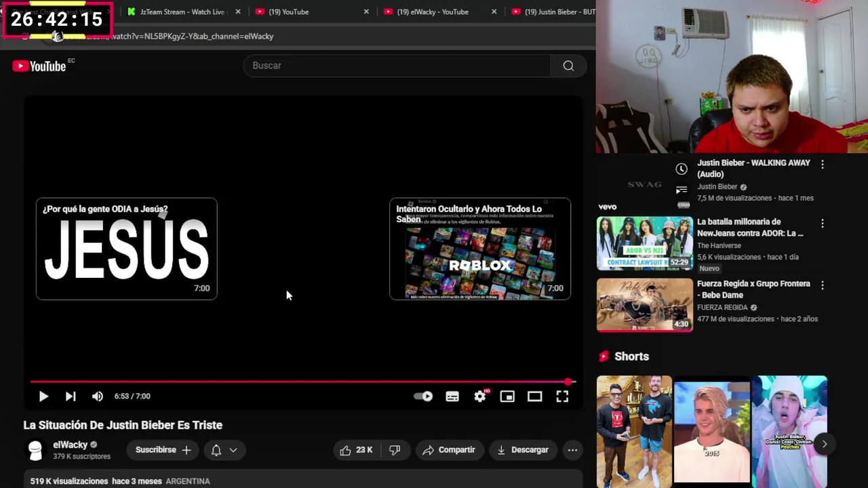Screen dimensions: 868x488
Task: Click the browser address bar URL
Action: pos(192,36)
